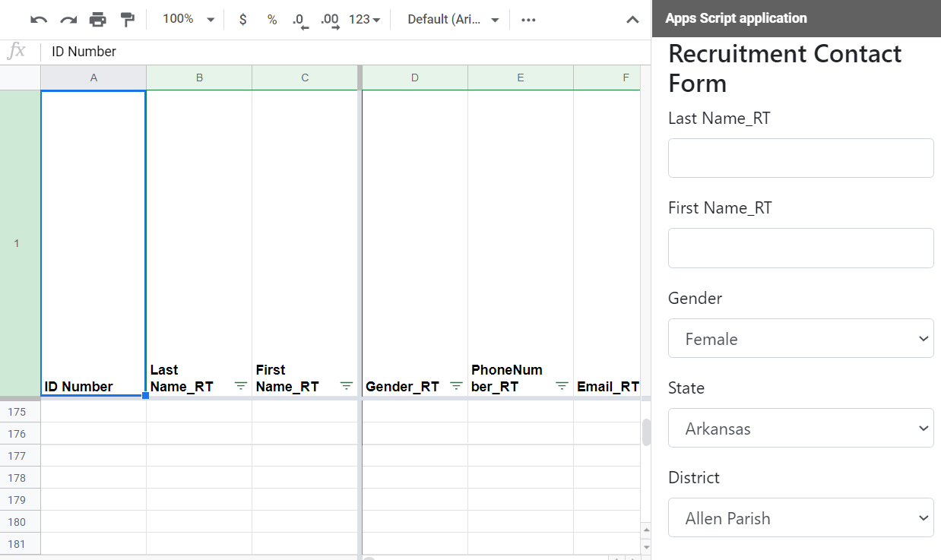Increase decimal places
Viewport: 941px width, 560px height.
pyautogui.click(x=330, y=20)
